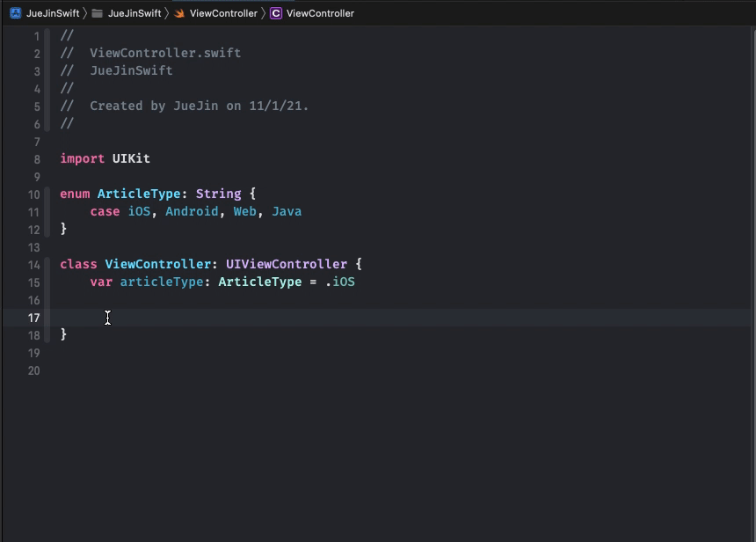Toggle a breakpoint at line 10
Viewport: 756px width, 542px height.
click(33, 194)
